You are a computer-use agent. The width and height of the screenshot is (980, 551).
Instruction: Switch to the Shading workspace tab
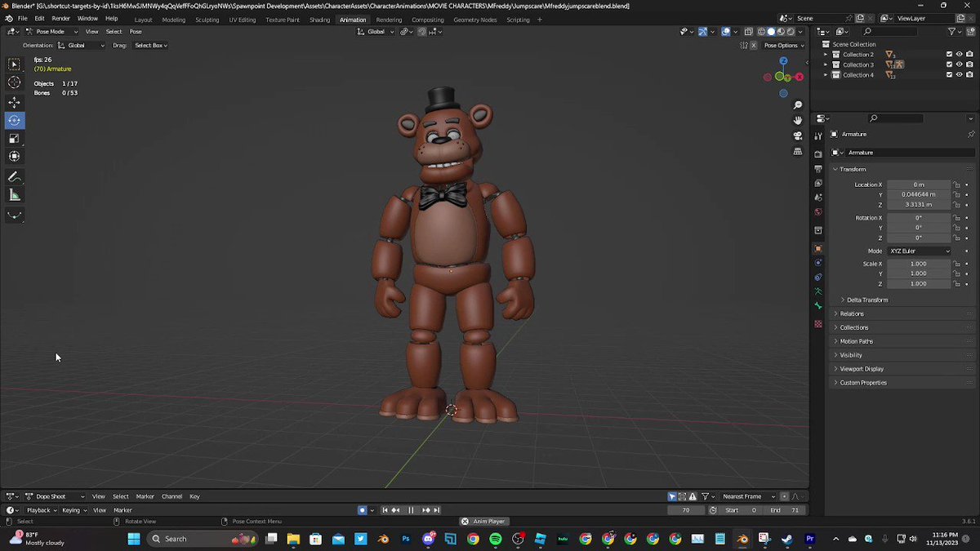click(x=319, y=20)
